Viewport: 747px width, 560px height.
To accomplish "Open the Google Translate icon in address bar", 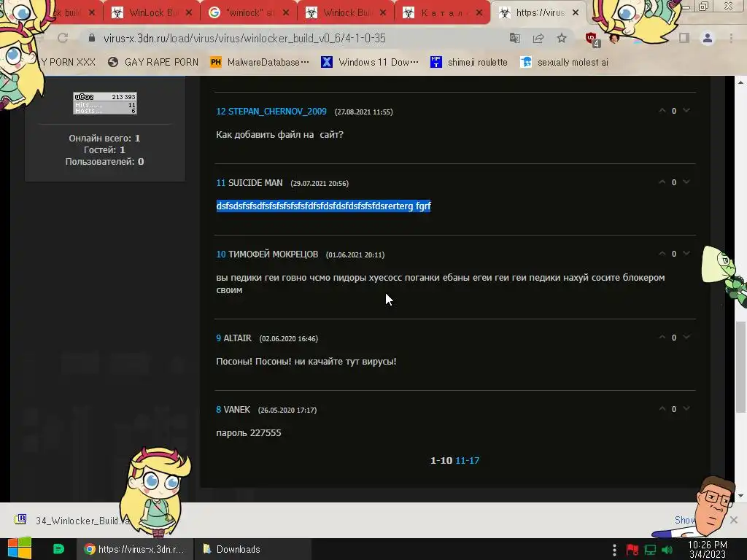I will (x=514, y=38).
